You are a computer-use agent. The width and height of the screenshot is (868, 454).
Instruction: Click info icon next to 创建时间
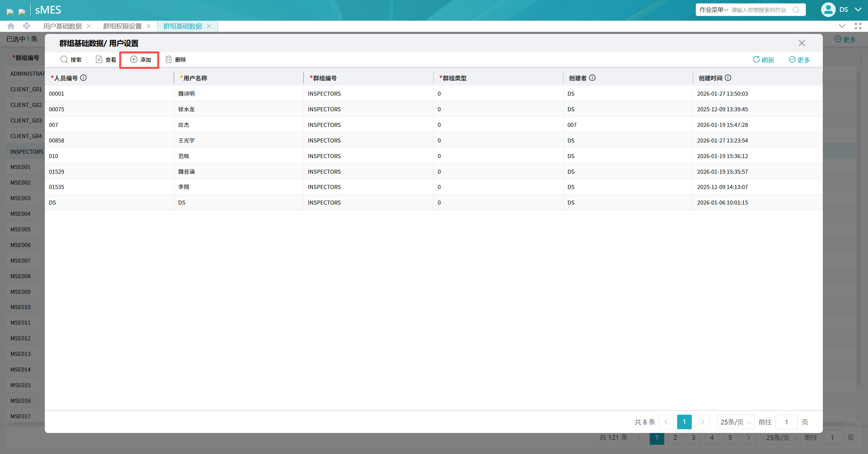(x=728, y=78)
